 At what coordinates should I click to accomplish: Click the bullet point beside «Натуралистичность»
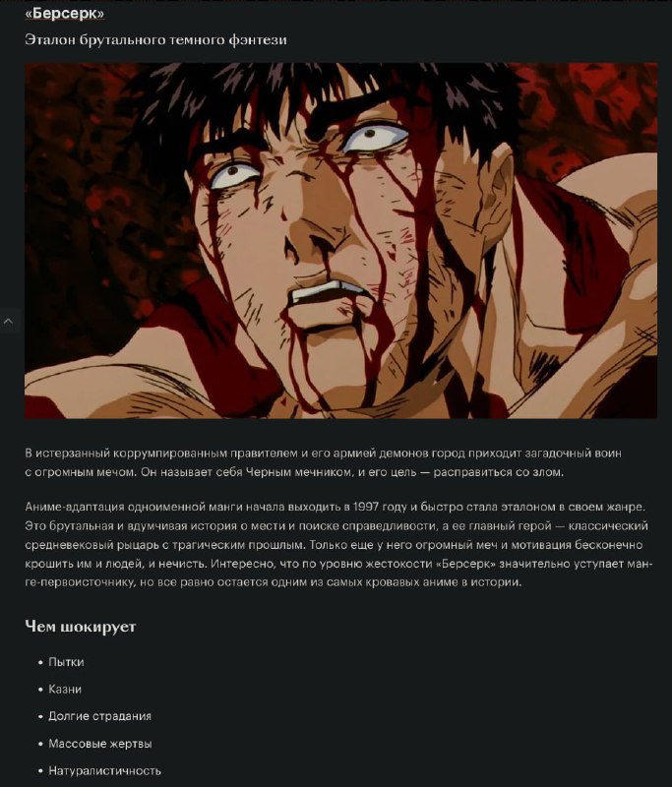pos(40,771)
